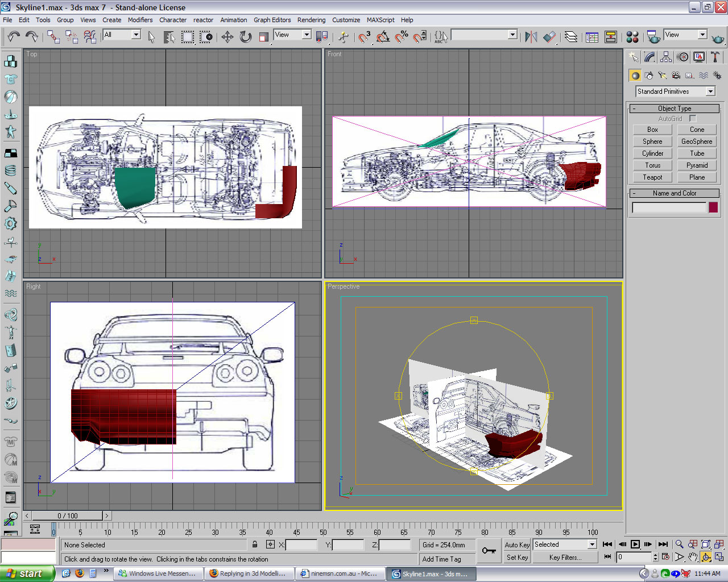Switch to the Display panel tab

tap(699, 57)
